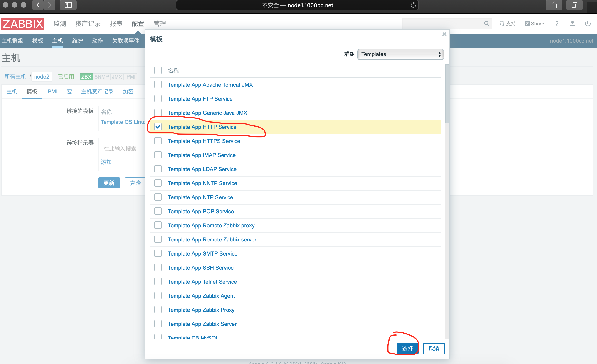Open the 配置 main menu
Image resolution: width=597 pixels, height=364 pixels.
pyautogui.click(x=138, y=24)
